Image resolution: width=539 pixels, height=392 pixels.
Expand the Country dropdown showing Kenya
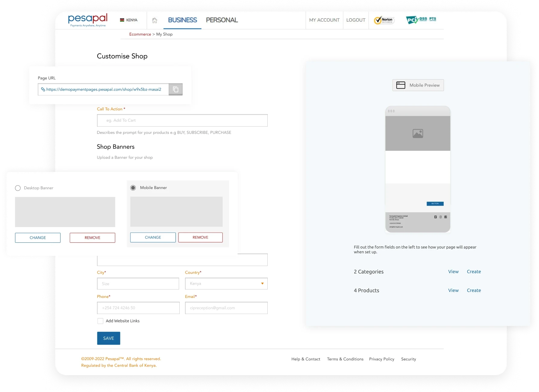pyautogui.click(x=226, y=284)
